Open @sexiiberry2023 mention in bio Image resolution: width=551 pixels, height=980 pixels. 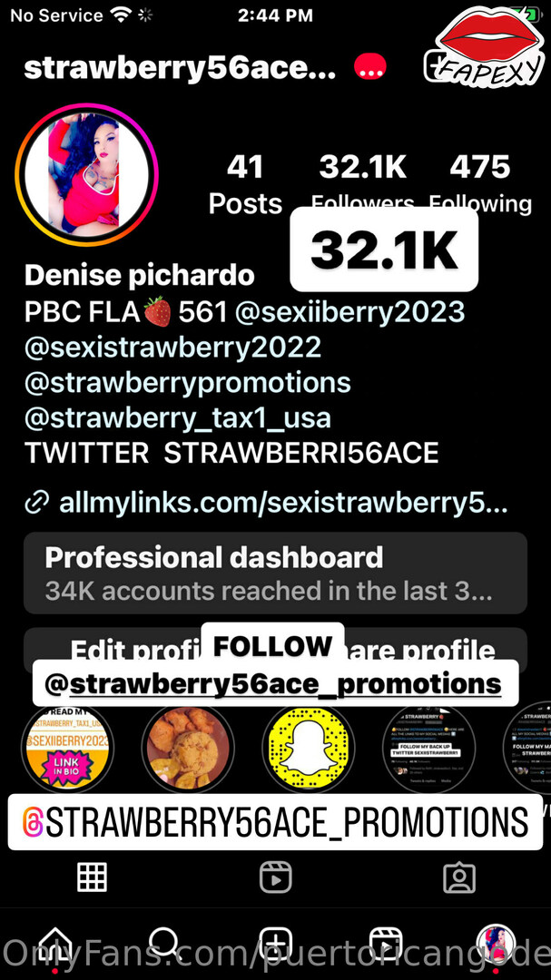click(x=349, y=312)
